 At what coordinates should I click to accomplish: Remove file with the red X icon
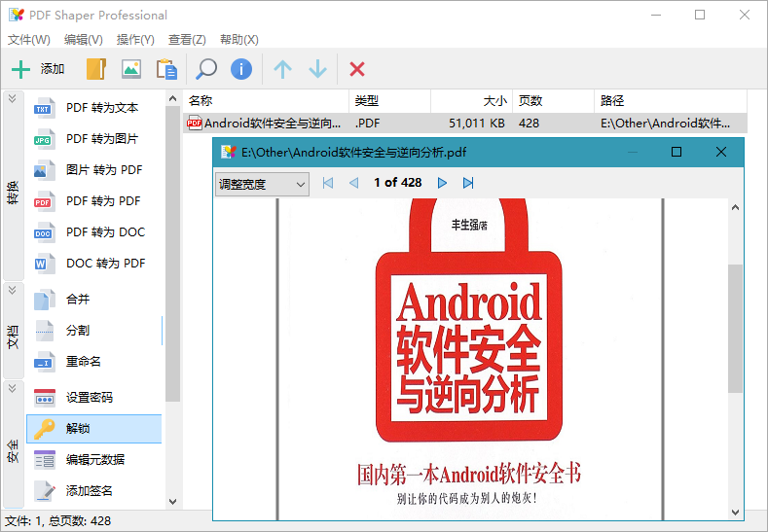tap(357, 69)
